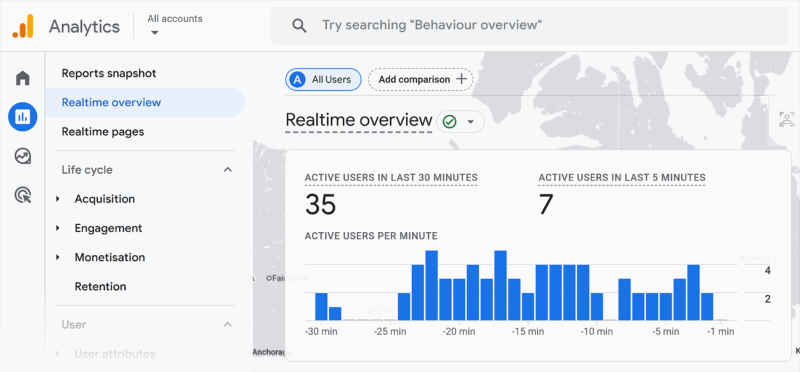The width and height of the screenshot is (800, 372).
Task: Click the green checkmark status icon
Action: click(449, 121)
